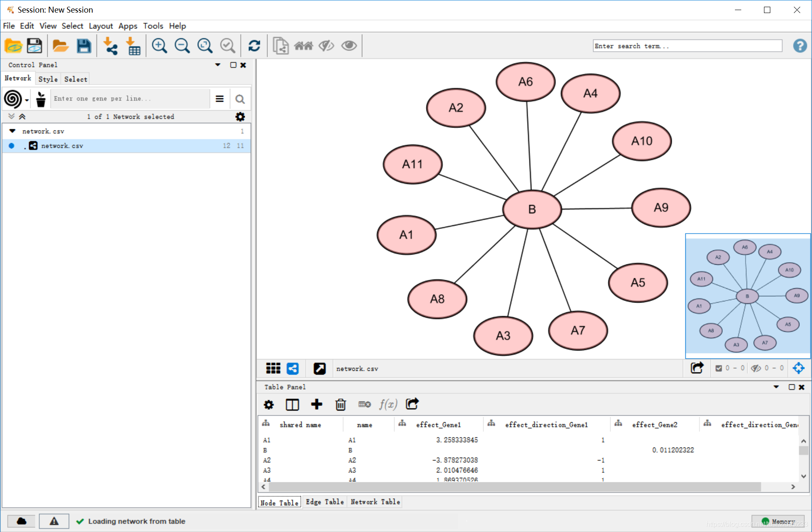Click the Enter search term field
812x532 pixels.
[x=687, y=46]
